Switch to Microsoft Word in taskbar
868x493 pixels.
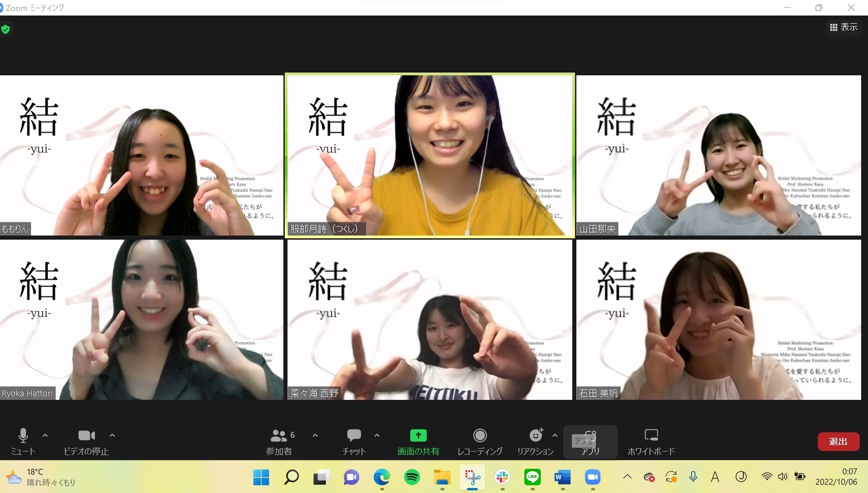pyautogui.click(x=562, y=477)
